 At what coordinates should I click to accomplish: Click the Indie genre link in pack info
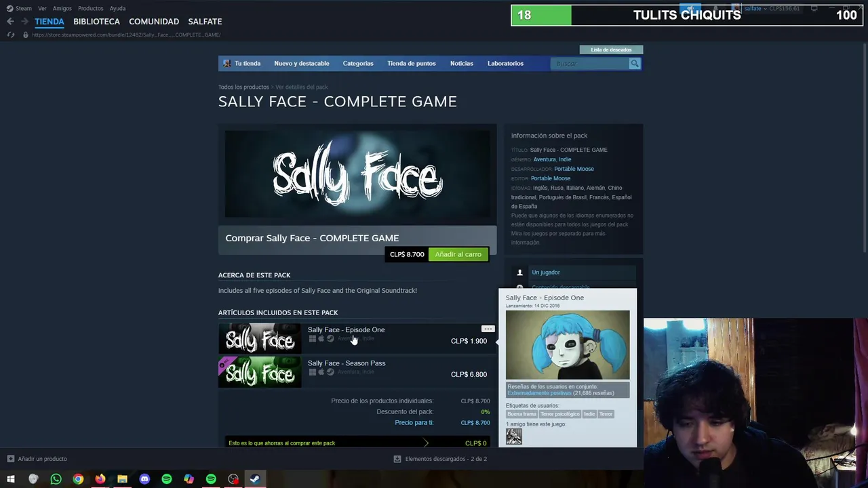(x=565, y=159)
